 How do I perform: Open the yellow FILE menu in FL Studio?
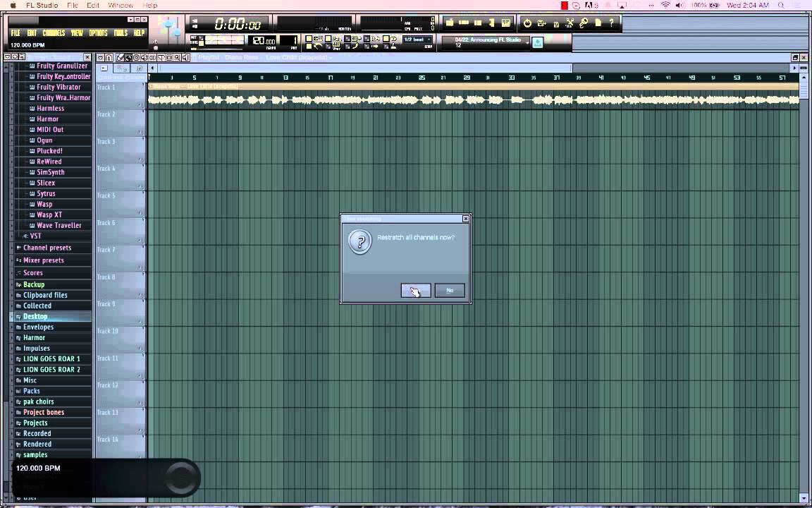point(16,32)
